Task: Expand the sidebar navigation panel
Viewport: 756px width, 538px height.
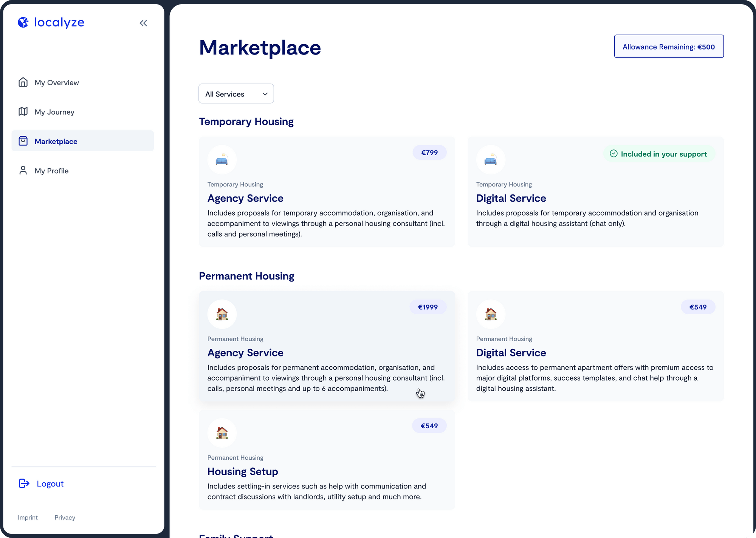Action: click(144, 23)
